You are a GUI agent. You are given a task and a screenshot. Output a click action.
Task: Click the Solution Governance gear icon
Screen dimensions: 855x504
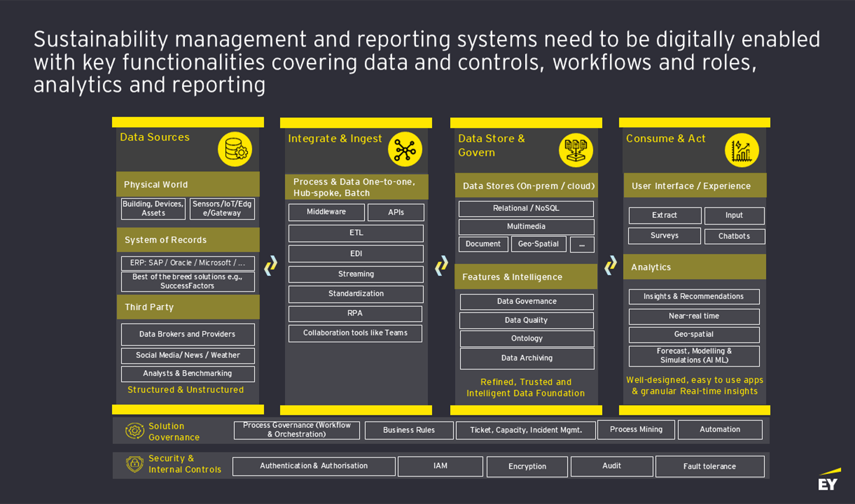click(135, 431)
